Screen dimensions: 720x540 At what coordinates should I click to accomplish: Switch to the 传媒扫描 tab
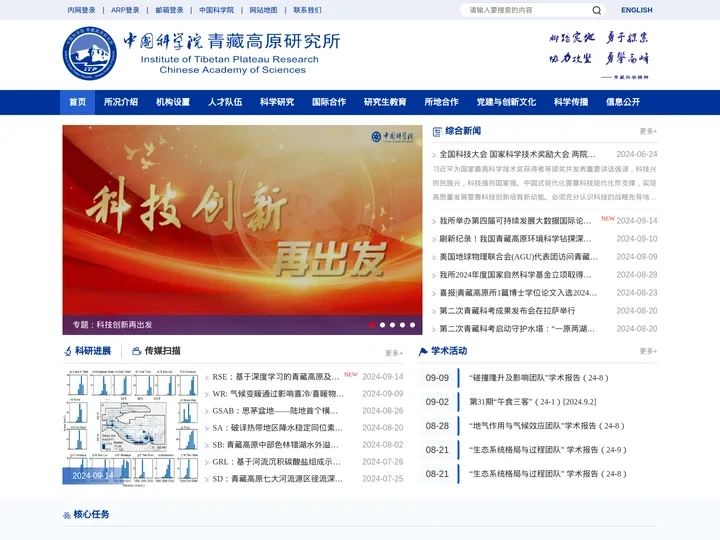163,351
